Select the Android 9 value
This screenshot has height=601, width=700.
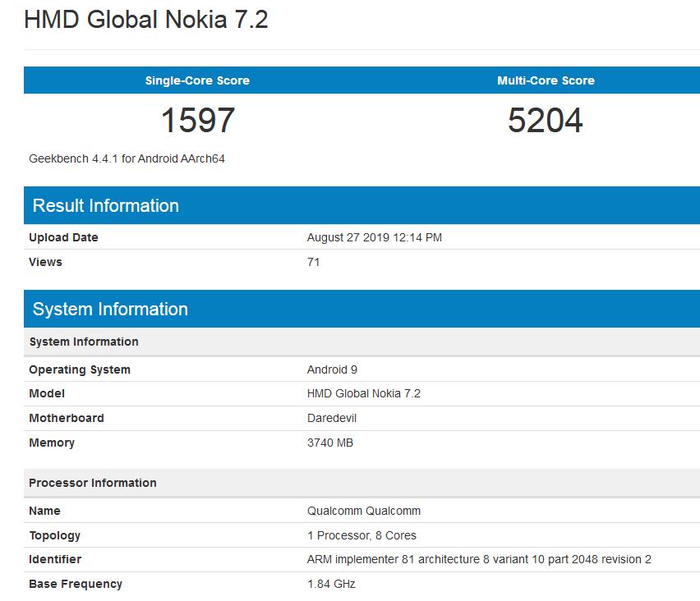click(x=332, y=369)
